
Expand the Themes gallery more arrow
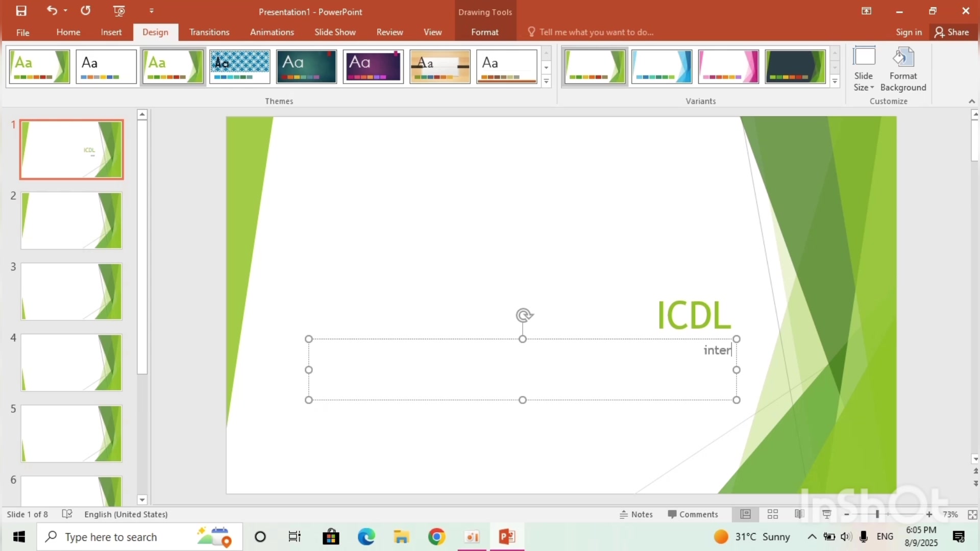coord(546,82)
